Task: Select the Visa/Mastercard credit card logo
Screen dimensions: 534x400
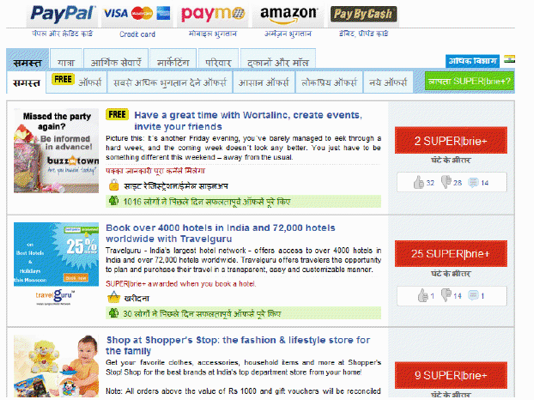Action: coord(137,14)
